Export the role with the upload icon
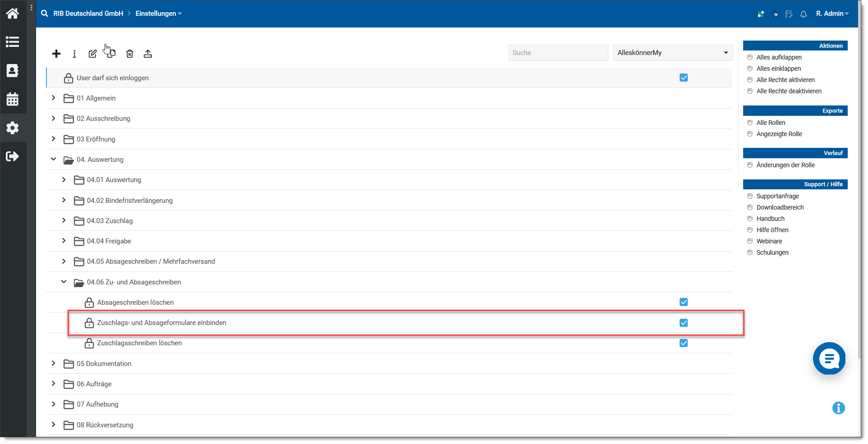This screenshot has width=868, height=444. coord(148,54)
